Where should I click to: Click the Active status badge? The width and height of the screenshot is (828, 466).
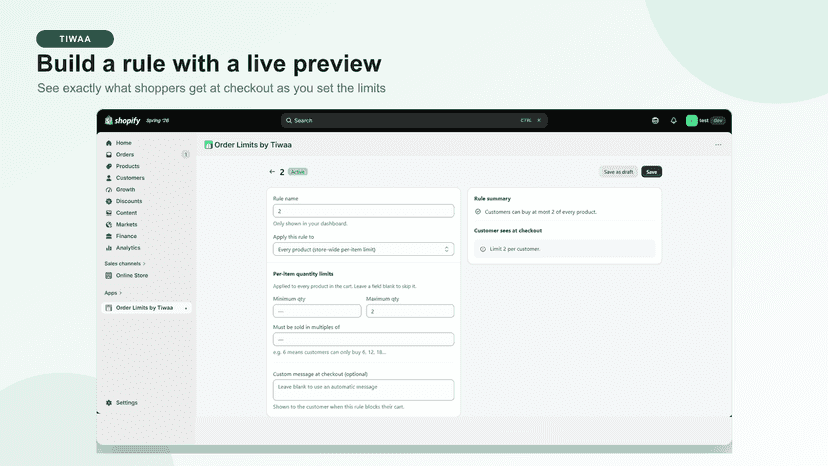click(298, 172)
